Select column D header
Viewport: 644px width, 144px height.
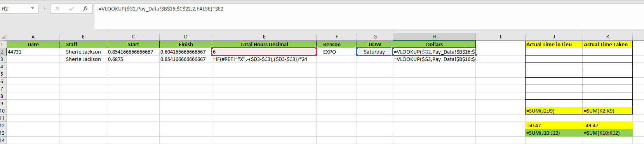[186, 37]
